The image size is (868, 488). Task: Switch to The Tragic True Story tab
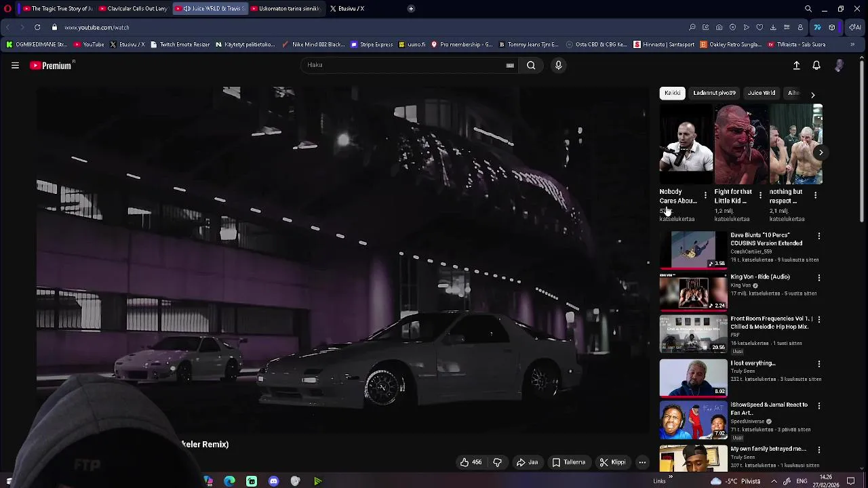coord(58,9)
